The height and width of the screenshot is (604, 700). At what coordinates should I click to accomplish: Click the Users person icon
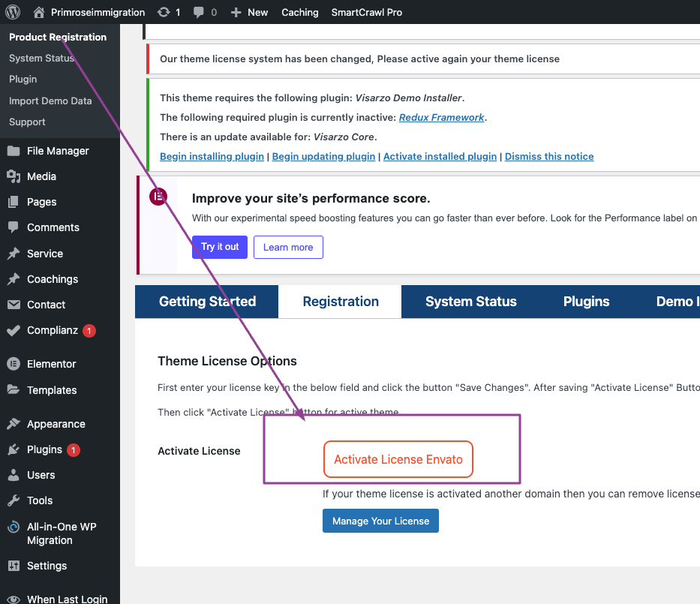(14, 474)
